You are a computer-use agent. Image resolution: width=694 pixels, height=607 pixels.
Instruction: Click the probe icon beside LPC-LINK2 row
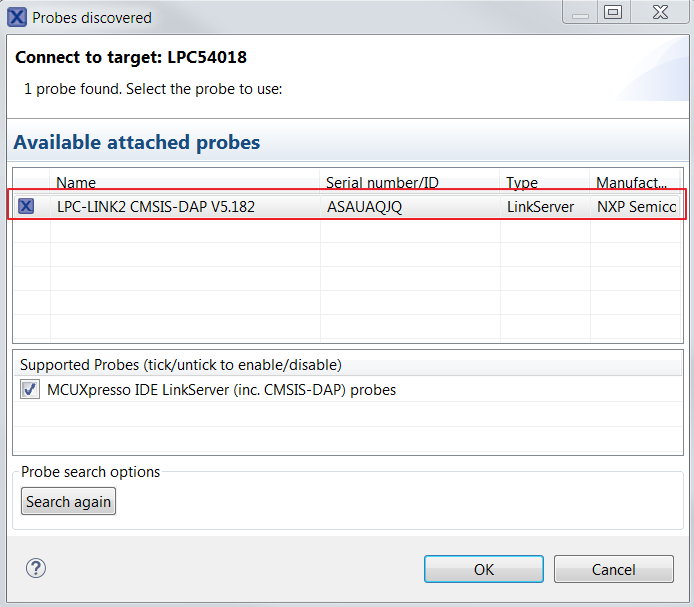pos(26,206)
